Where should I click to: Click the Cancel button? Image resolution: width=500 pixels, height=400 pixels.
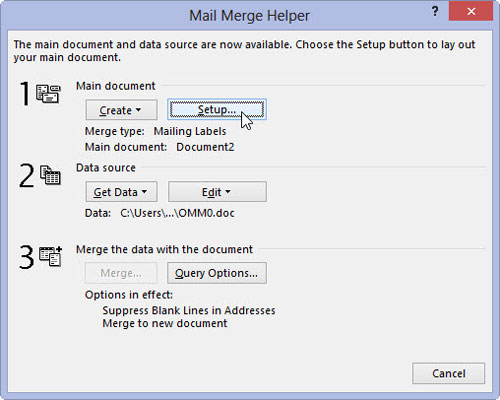[x=449, y=373]
